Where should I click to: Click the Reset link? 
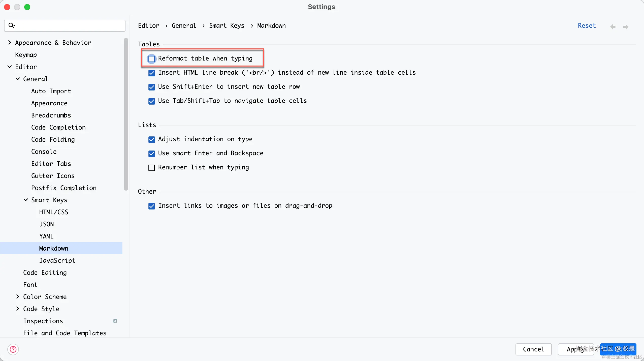coord(587,25)
